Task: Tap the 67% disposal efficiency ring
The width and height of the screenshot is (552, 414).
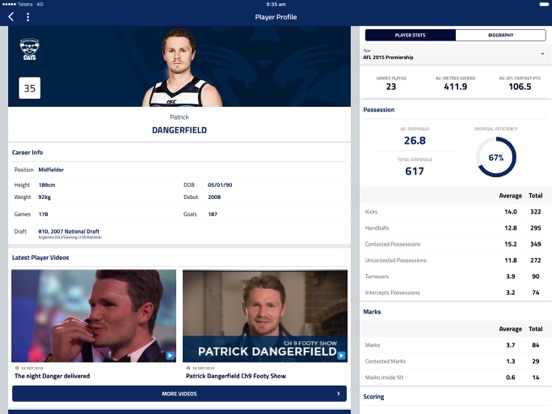Action: [x=496, y=157]
